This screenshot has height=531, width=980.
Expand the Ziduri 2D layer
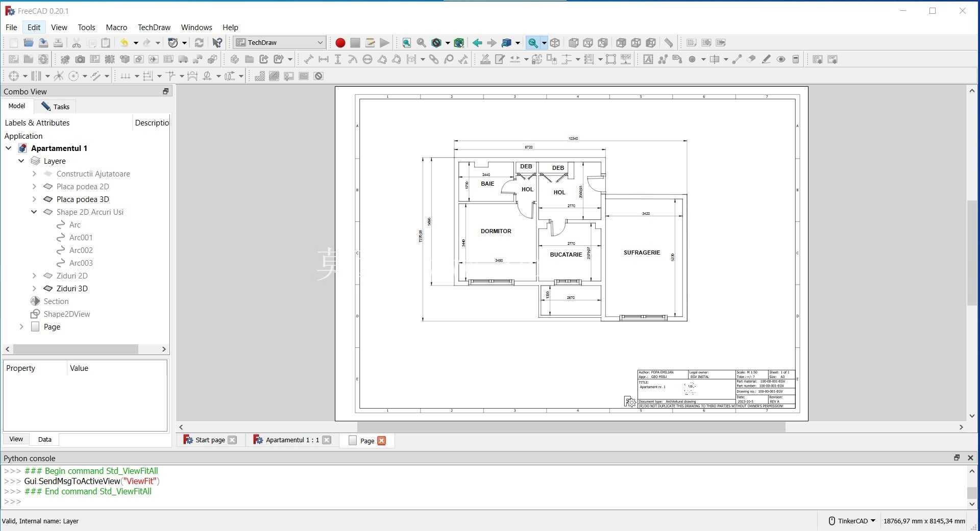34,276
